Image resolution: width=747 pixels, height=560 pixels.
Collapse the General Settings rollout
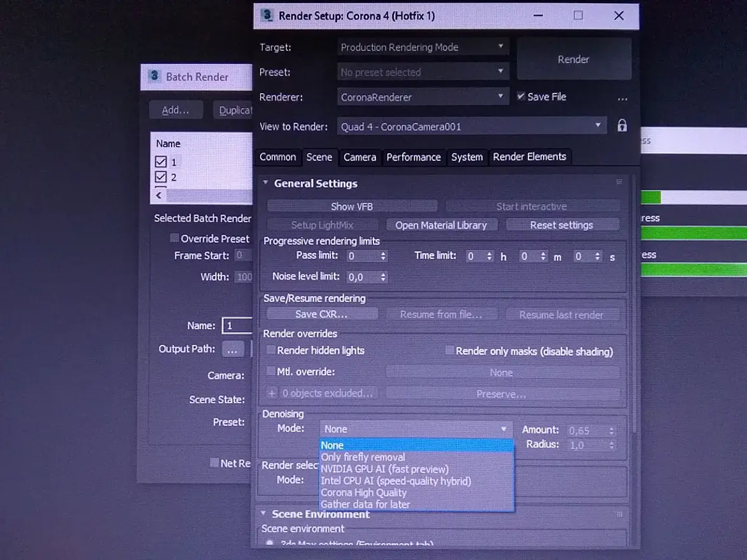265,182
